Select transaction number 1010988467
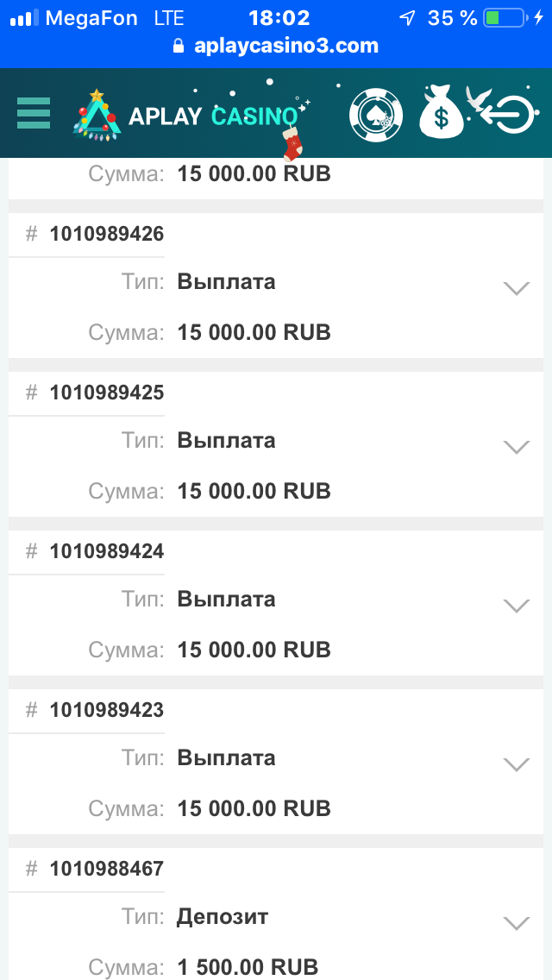The image size is (552, 980). [107, 869]
